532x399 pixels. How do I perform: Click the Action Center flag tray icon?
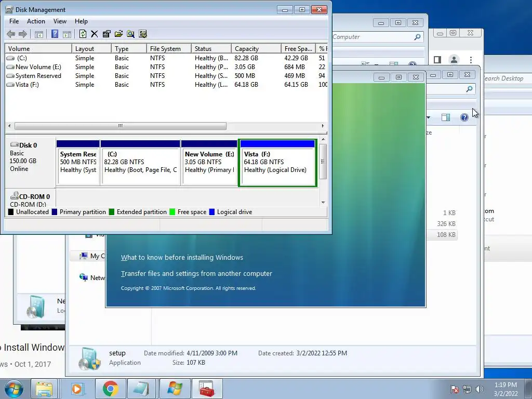pyautogui.click(x=455, y=389)
